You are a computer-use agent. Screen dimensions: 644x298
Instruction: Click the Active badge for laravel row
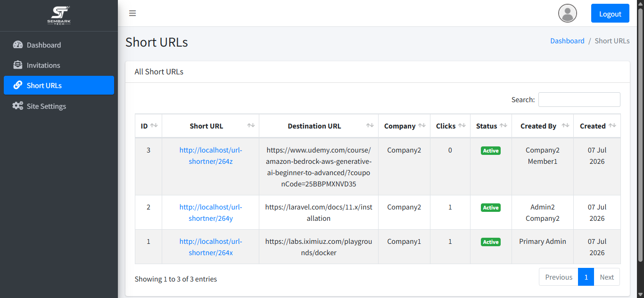coord(491,208)
